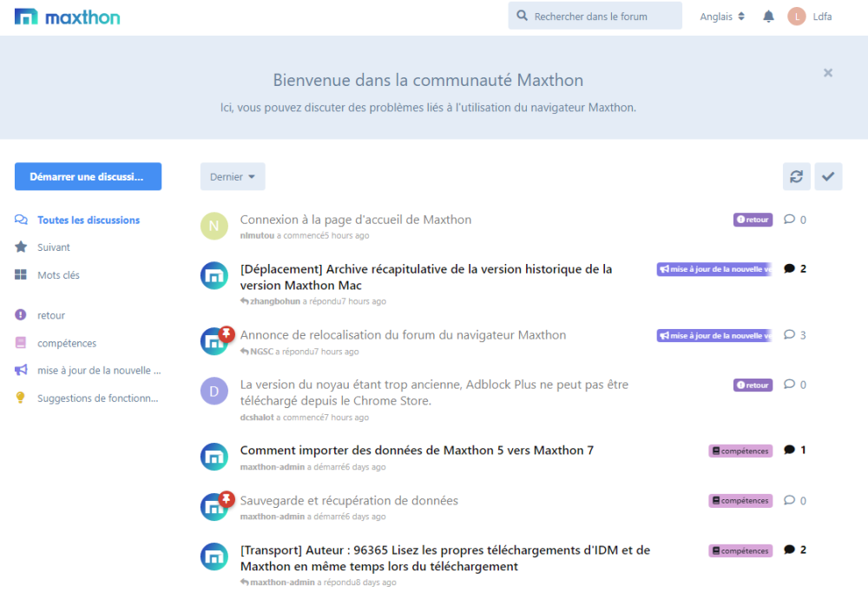Dismiss the welcome banner
The height and width of the screenshot is (593, 868).
coord(828,73)
